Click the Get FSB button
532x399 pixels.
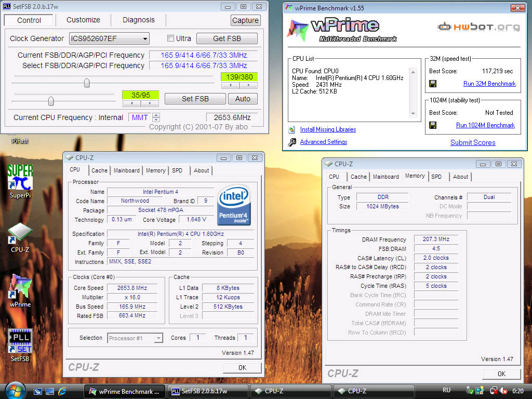[x=227, y=38]
